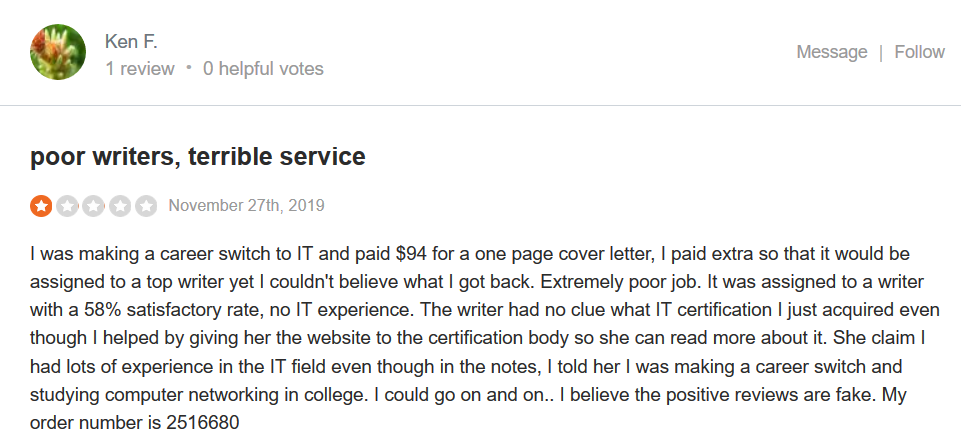View the reviewer's 1 review count
This screenshot has height=446, width=961.
coord(140,69)
